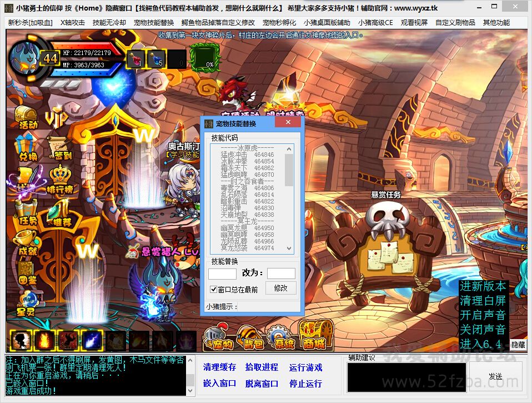The height and width of the screenshot is (403, 532).
Task: Click the 发送 send button
Action: 495,377
